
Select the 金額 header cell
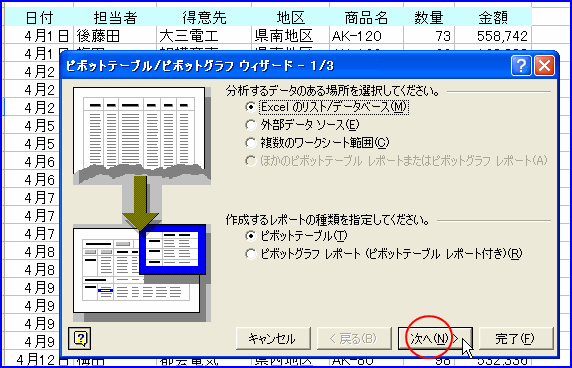(x=493, y=17)
